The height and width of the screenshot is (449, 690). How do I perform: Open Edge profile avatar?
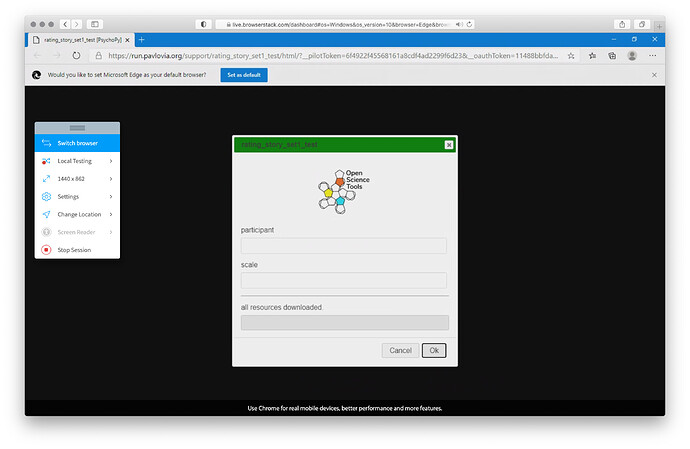coord(632,56)
